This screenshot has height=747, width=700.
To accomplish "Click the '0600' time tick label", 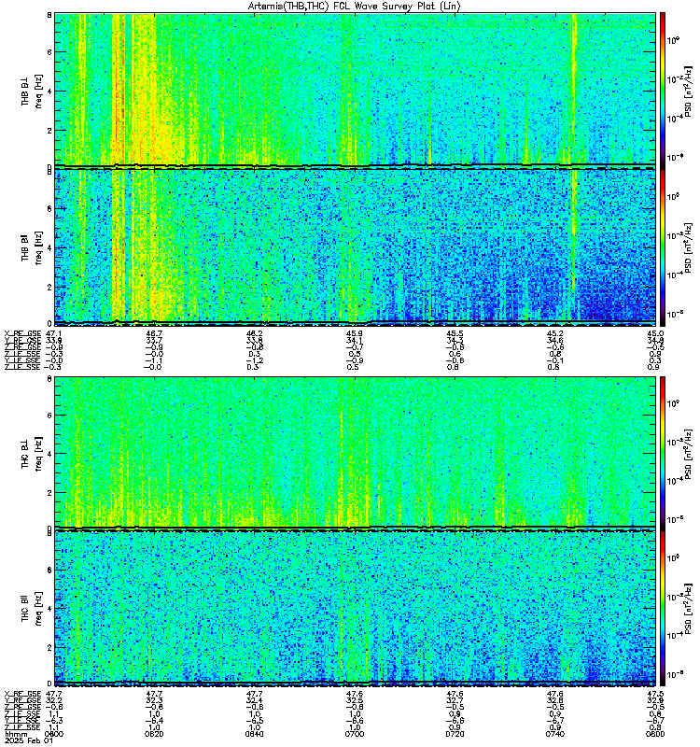I will click(x=53, y=734).
